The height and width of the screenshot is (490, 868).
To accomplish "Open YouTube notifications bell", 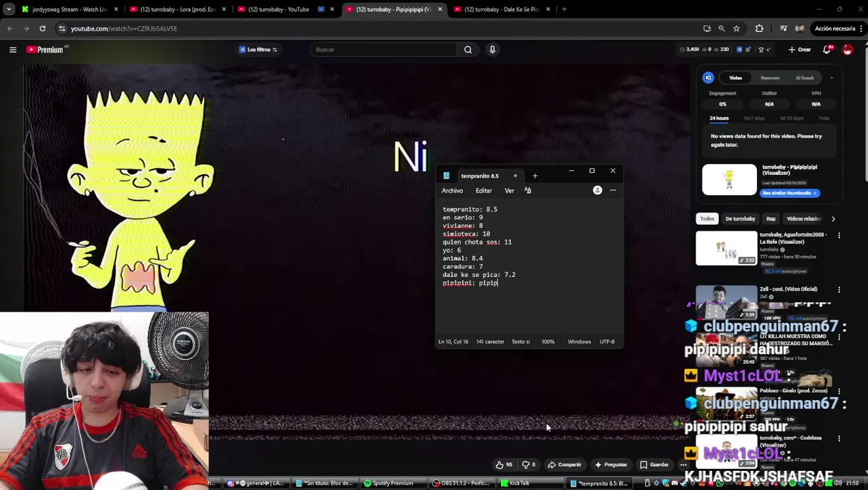I will click(827, 50).
